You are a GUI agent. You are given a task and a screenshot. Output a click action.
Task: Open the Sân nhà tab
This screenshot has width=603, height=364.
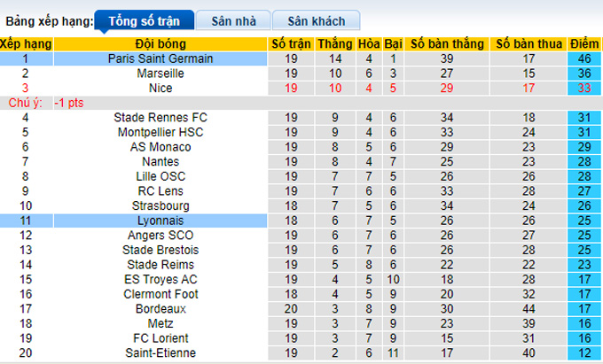tap(229, 20)
